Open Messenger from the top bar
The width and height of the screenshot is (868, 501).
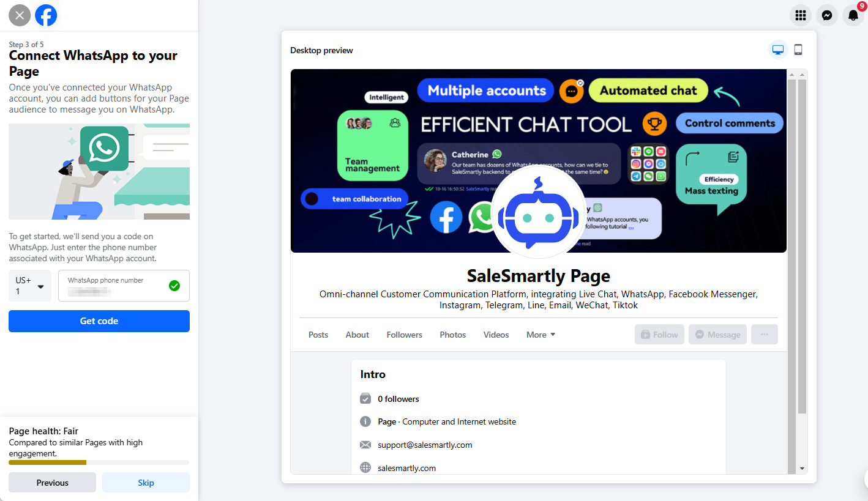(x=827, y=15)
